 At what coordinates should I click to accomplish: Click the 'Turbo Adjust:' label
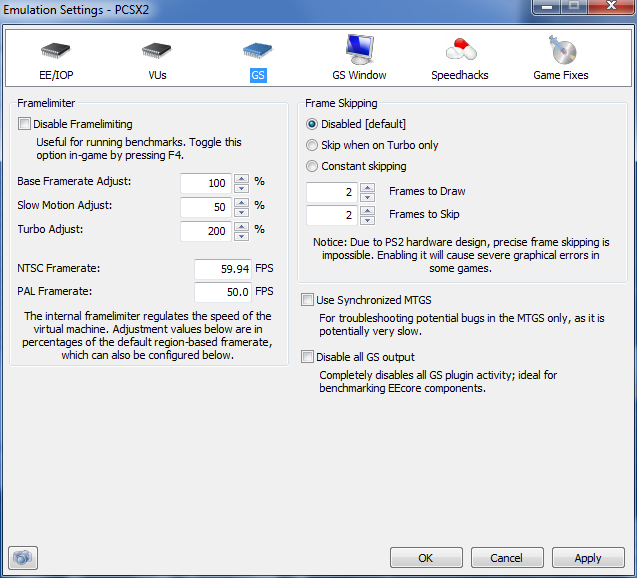50,229
